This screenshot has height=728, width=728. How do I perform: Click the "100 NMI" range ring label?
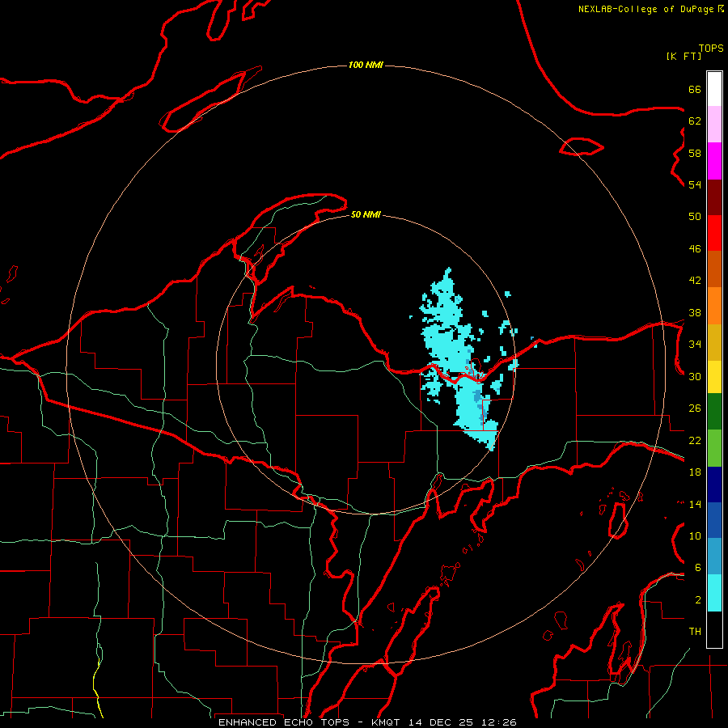click(366, 65)
